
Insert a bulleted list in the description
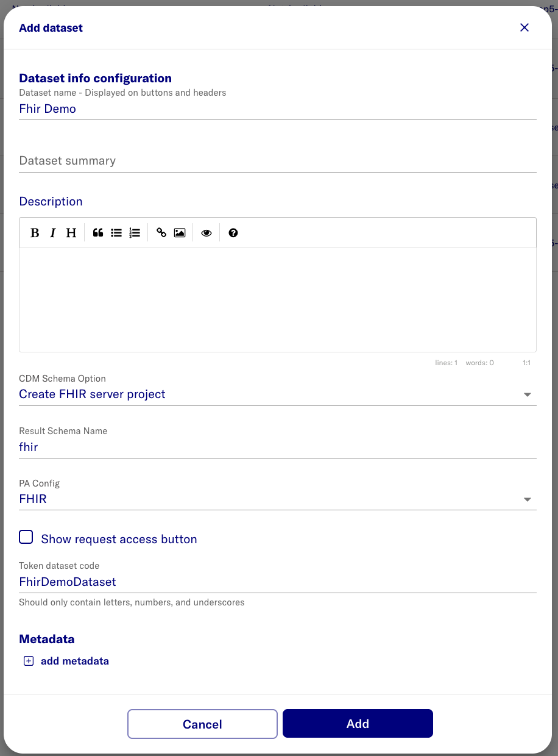[116, 232]
